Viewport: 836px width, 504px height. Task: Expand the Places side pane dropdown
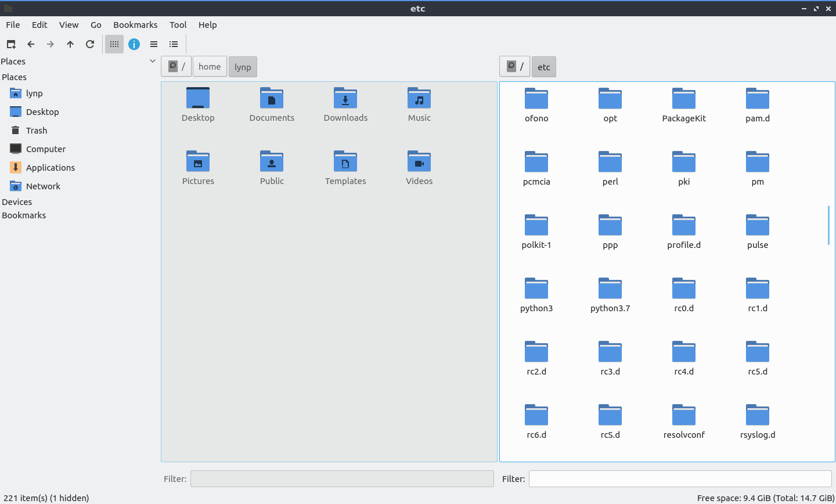[x=153, y=61]
